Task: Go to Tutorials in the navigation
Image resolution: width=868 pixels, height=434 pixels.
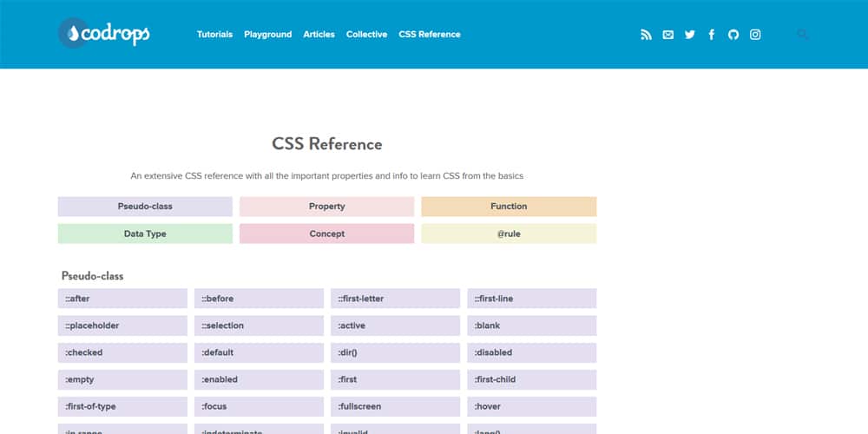Action: [214, 35]
